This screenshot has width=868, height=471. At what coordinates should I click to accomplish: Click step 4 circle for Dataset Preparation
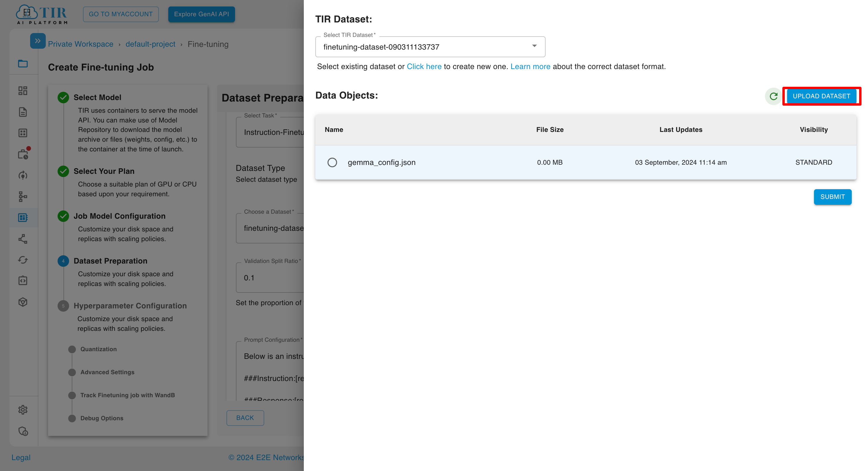(63, 261)
